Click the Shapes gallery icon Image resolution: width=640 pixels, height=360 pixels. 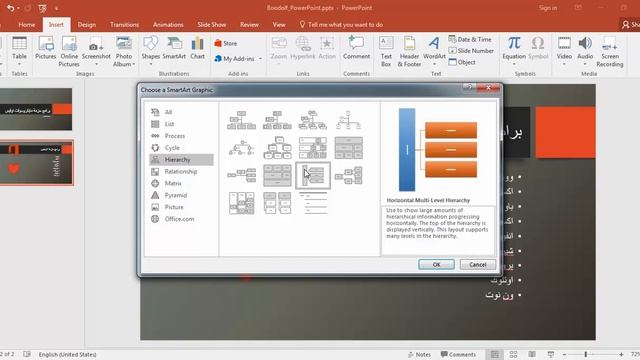(x=151, y=48)
